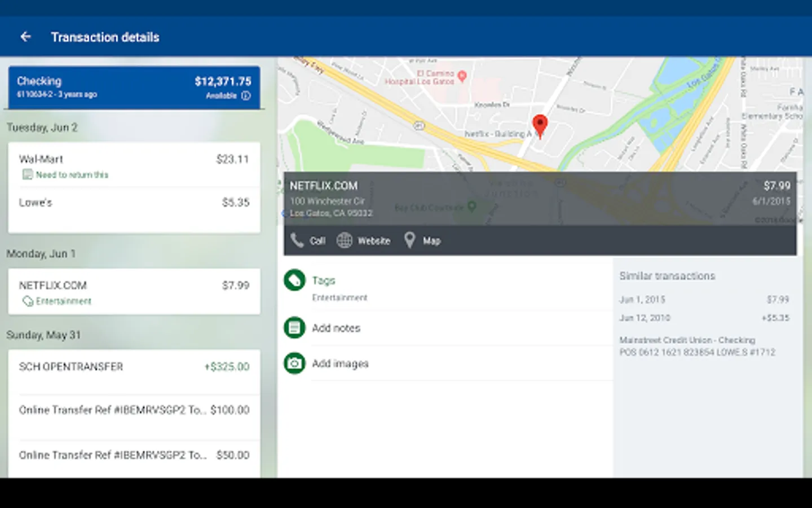Click the Similar transactions heading
Viewport: 812px width, 508px height.
667,276
